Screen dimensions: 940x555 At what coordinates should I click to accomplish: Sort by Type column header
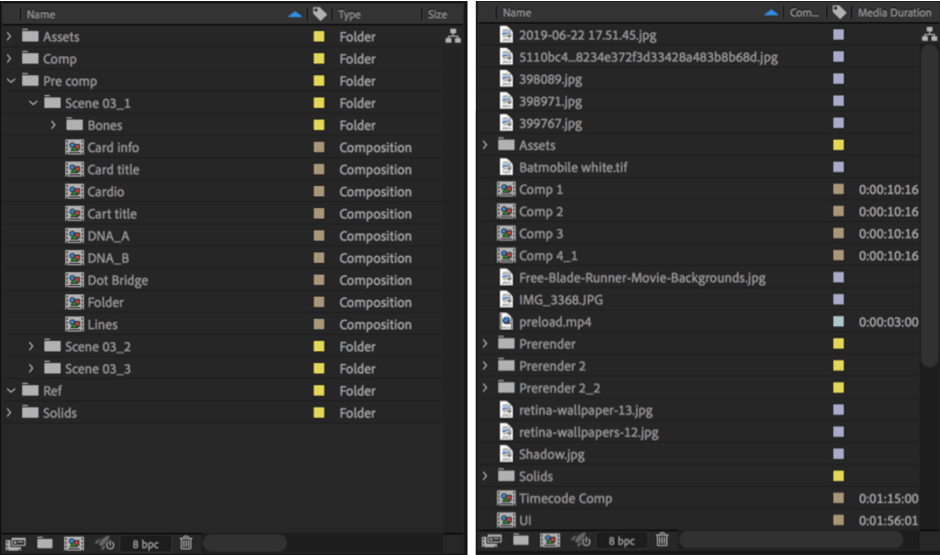(350, 15)
